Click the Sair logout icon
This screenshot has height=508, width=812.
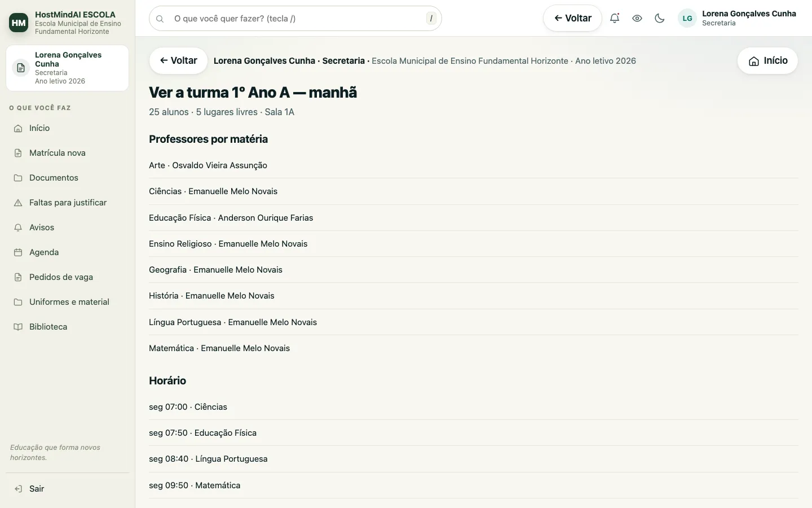coord(18,489)
